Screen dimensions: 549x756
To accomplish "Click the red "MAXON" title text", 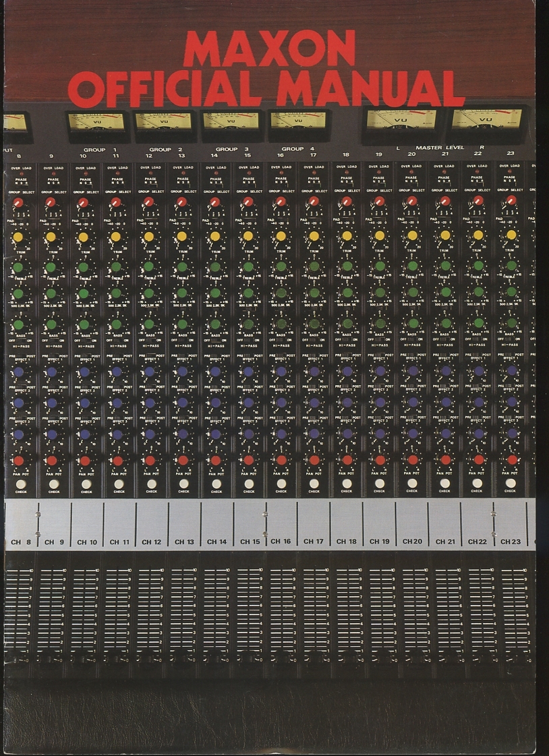I will pyautogui.click(x=269, y=48).
